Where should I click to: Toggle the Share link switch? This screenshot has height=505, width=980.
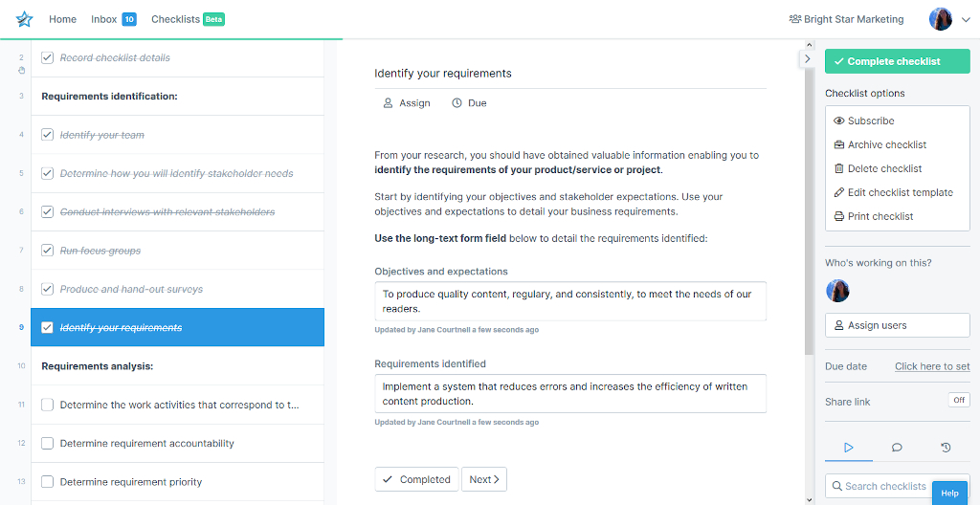pyautogui.click(x=959, y=400)
